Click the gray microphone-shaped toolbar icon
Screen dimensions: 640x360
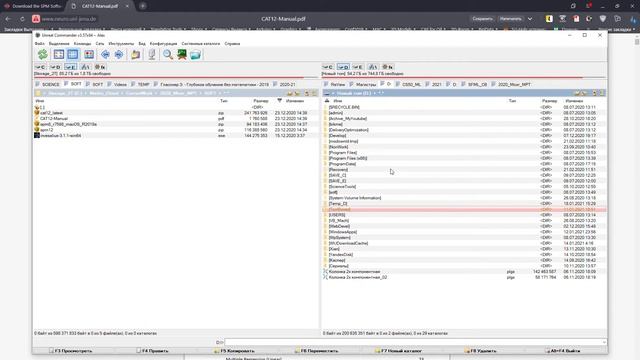coord(152,54)
